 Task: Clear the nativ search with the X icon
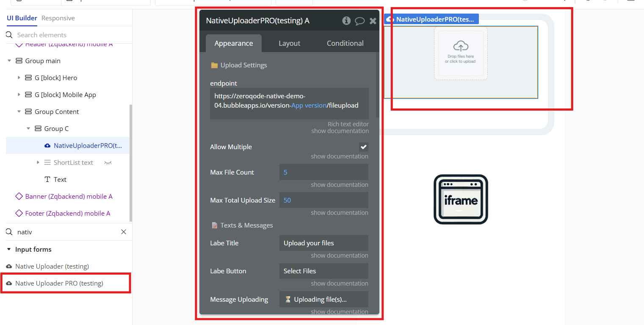coord(124,232)
